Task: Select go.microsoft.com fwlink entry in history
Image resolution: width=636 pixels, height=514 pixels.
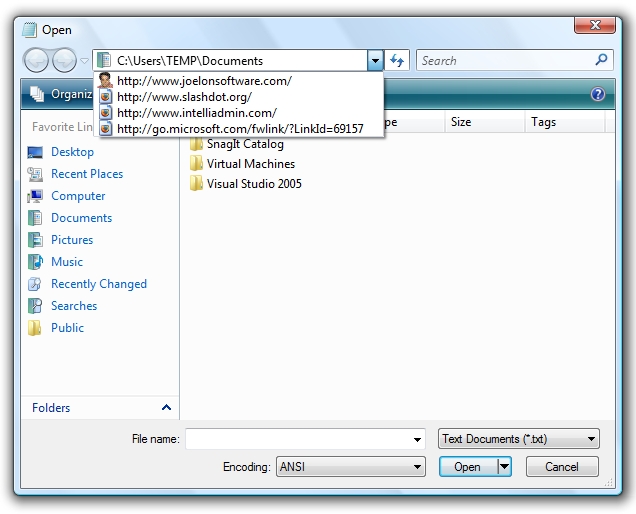Action: pyautogui.click(x=240, y=129)
